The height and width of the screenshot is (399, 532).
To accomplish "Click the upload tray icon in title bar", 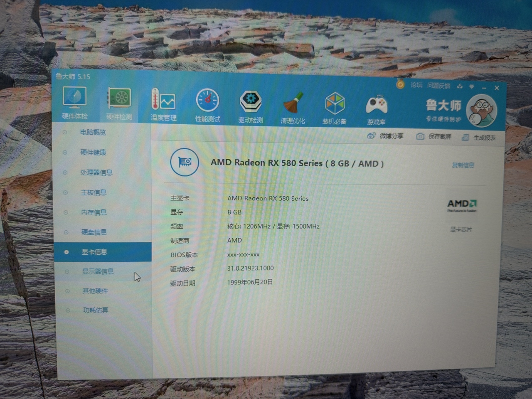I will point(460,86).
